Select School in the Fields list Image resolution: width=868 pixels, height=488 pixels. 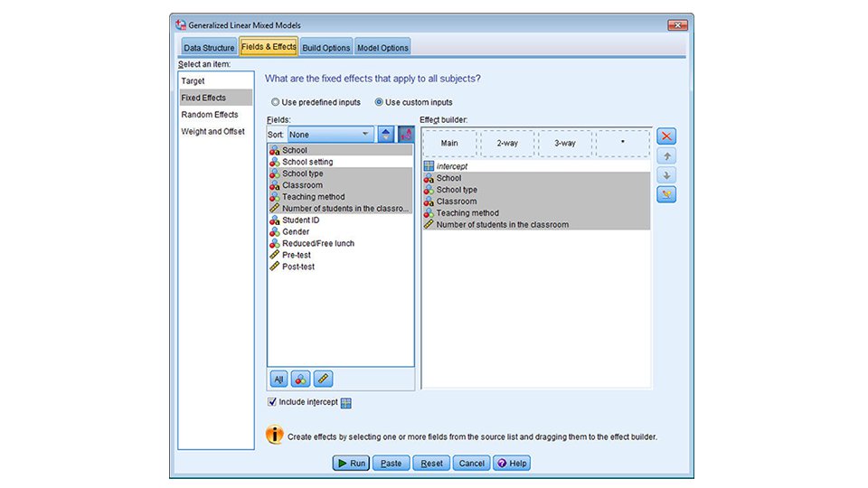pos(341,151)
